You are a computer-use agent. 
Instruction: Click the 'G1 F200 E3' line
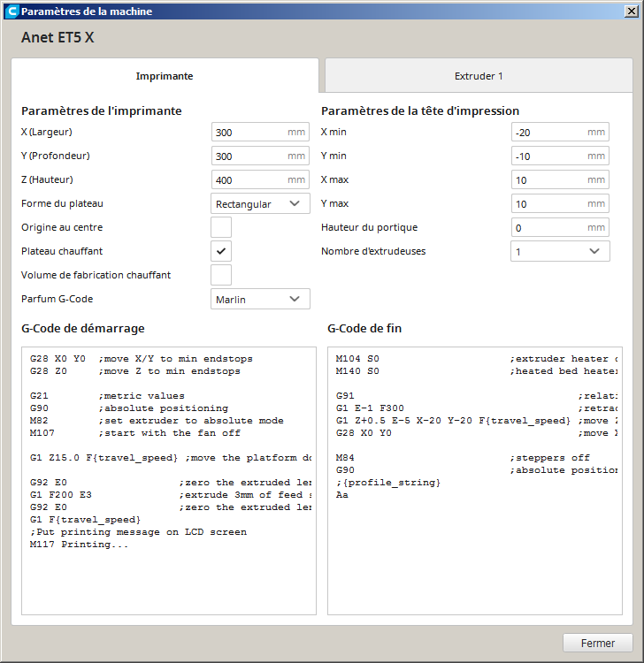tap(170, 495)
